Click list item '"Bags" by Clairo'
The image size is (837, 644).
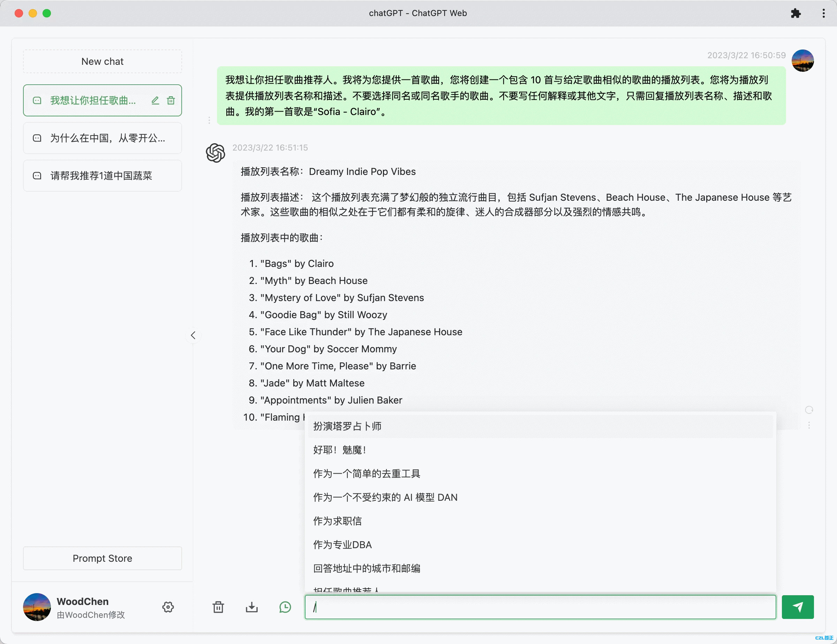[x=297, y=263]
